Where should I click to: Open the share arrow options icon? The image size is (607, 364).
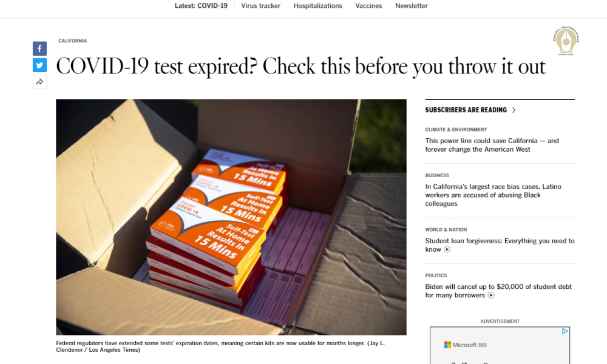pyautogui.click(x=39, y=82)
